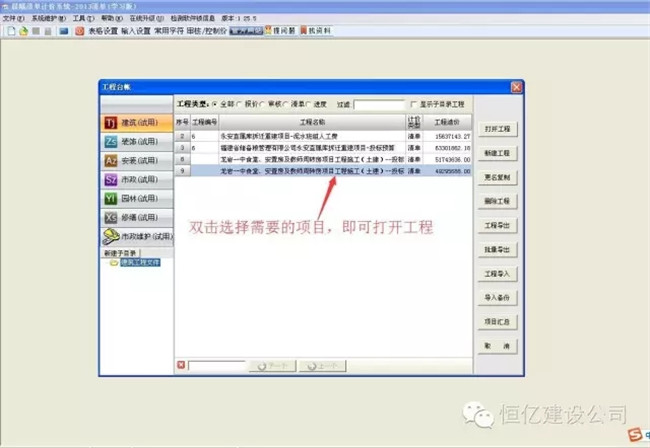The width and height of the screenshot is (650, 448).
Task: Click the 新建子目录 tab button
Action: click(120, 253)
